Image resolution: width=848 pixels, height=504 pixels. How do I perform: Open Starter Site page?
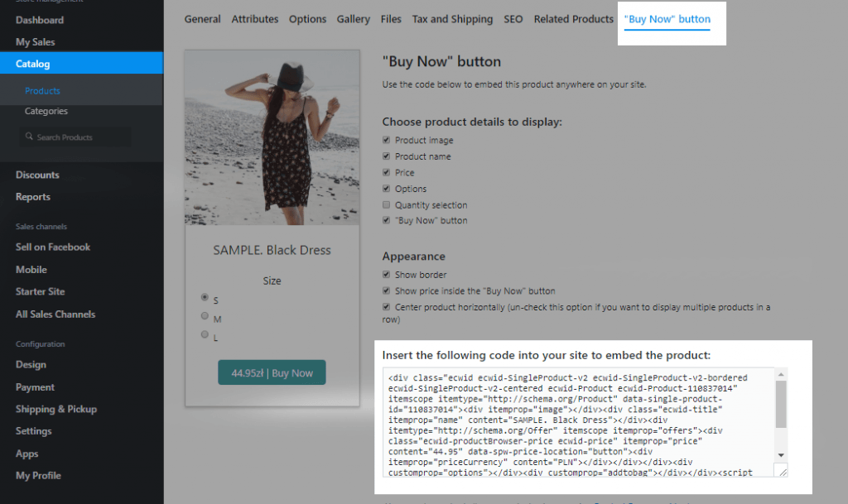(40, 291)
